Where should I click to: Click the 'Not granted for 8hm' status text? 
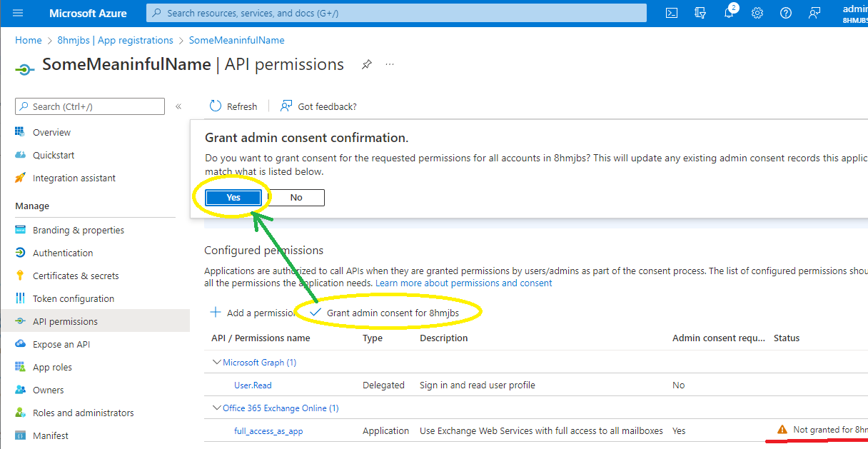[830, 430]
